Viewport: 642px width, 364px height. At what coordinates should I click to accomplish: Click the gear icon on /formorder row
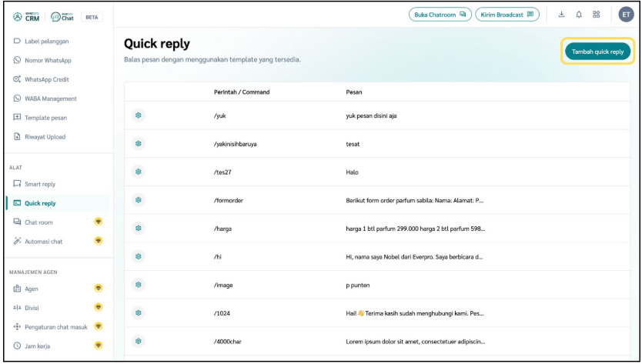[139, 200]
